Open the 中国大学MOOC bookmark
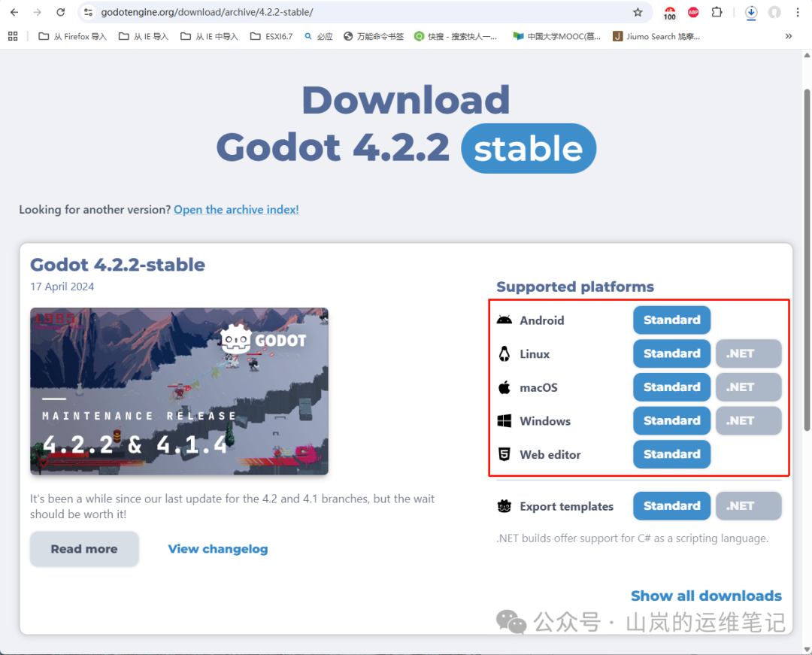Screen dimensions: 812x655 pos(556,35)
